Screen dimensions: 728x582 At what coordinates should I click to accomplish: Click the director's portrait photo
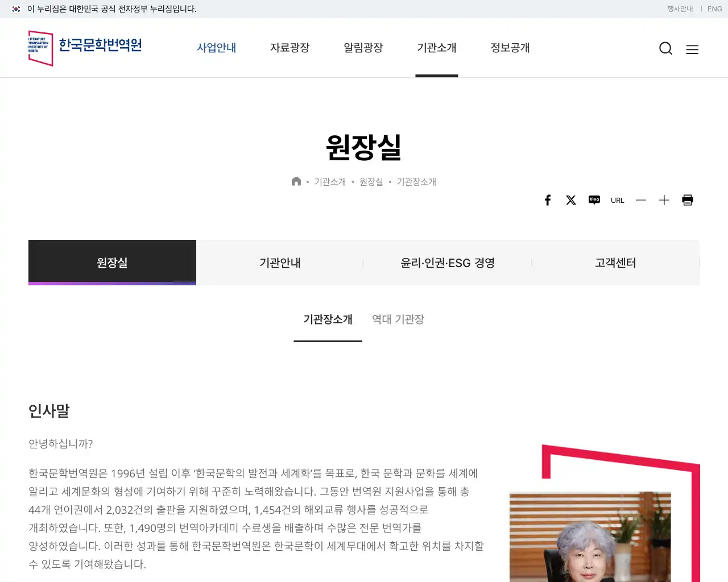click(590, 540)
